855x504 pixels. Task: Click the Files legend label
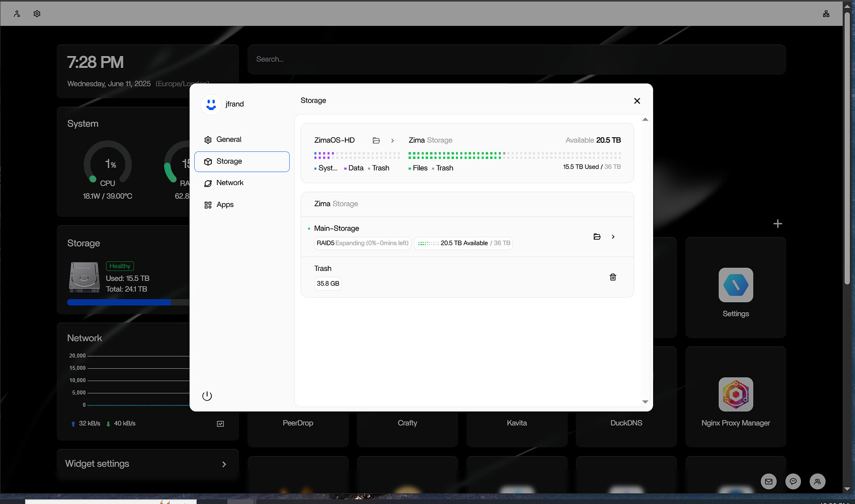(420, 168)
